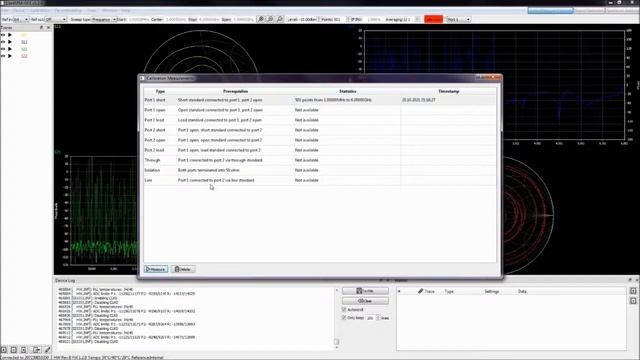
Task: Select the Port 2 load calibration row
Action: [320, 150]
